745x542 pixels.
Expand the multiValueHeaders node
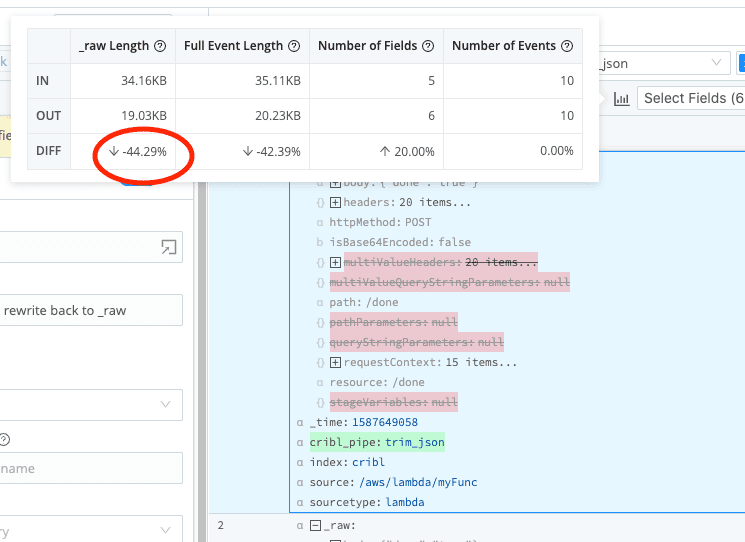[x=335, y=262]
